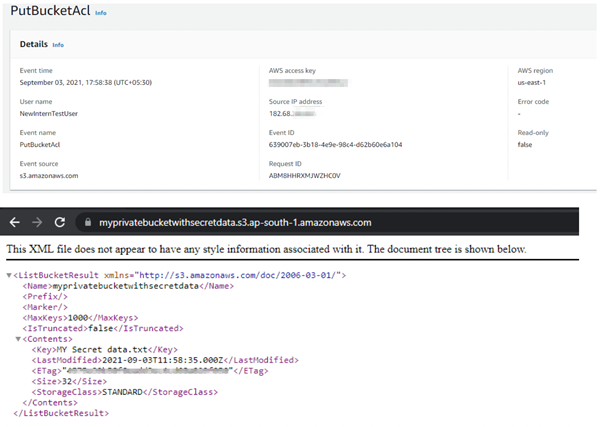Viewport: 601px width, 427px height.
Task: Collapse the ListBucketResult XML node
Action: pyautogui.click(x=10, y=275)
